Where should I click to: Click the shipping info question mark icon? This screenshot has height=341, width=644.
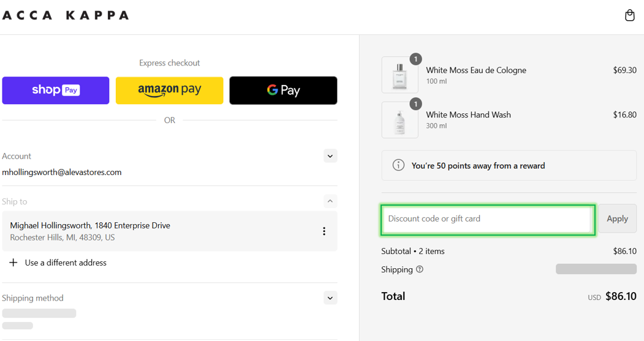tap(419, 269)
